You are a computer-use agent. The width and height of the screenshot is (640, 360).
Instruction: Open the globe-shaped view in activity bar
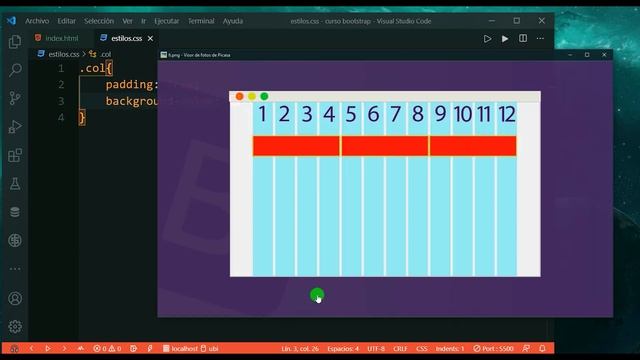pyautogui.click(x=15, y=240)
